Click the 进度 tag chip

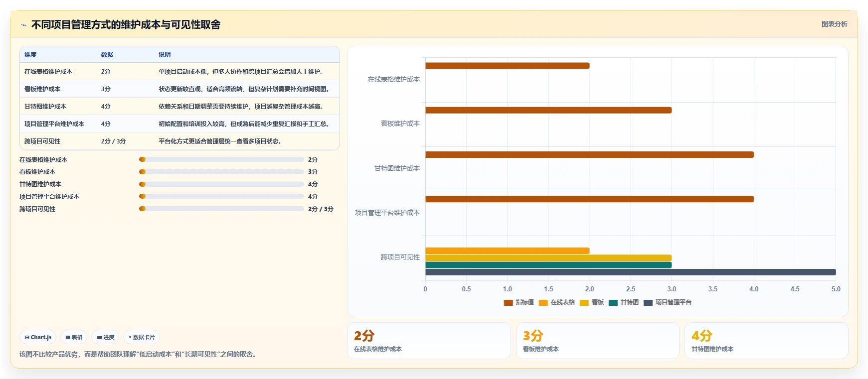point(105,337)
